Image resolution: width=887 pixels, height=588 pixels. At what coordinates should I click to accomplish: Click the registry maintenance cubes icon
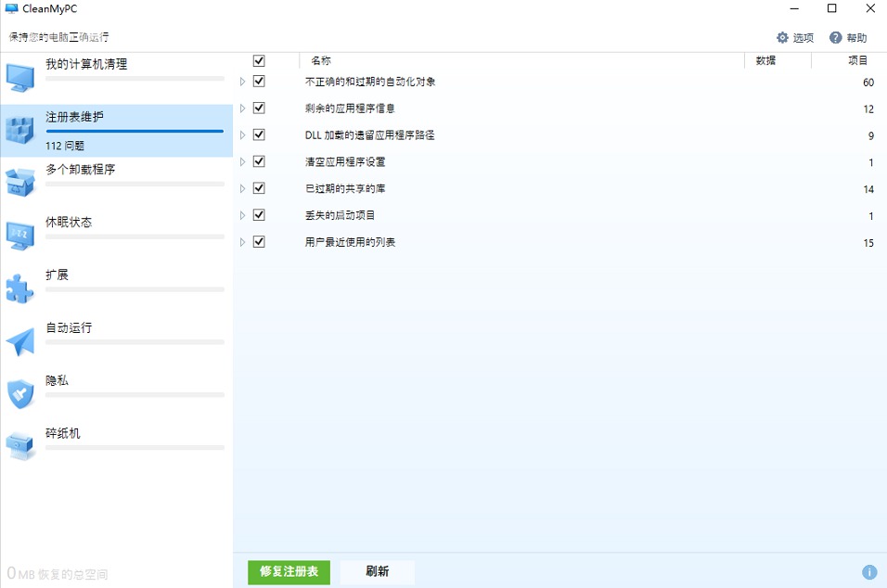20,131
